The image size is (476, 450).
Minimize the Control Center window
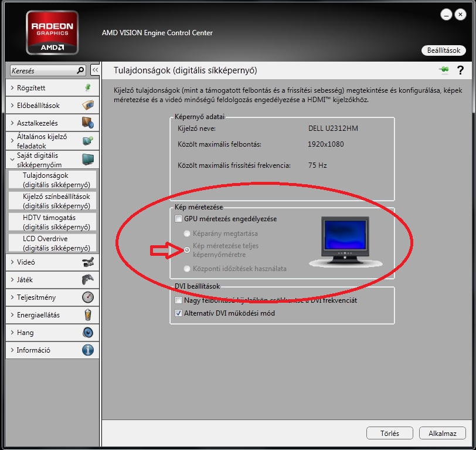click(x=446, y=14)
